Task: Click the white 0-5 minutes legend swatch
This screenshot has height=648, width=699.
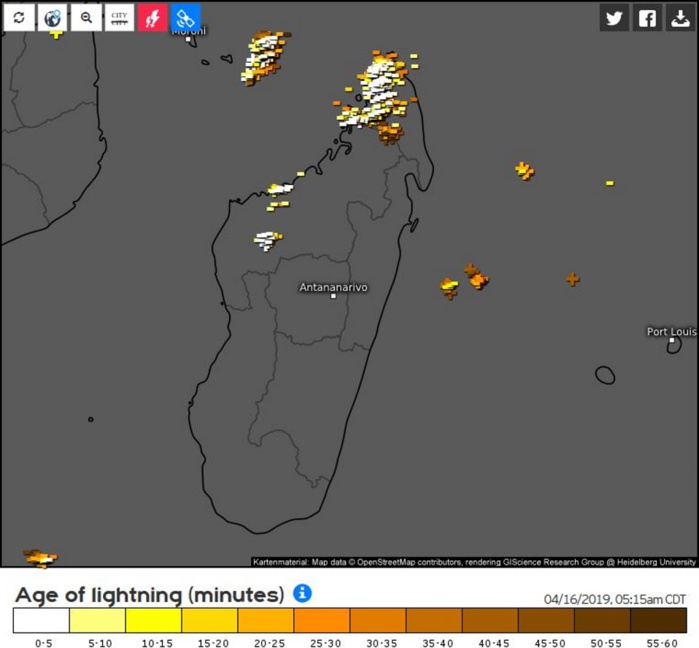Action: tap(41, 621)
